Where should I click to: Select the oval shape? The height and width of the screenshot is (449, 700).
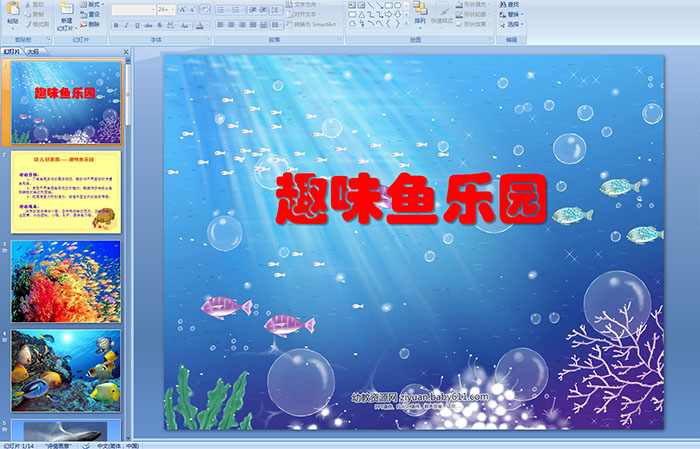click(397, 5)
